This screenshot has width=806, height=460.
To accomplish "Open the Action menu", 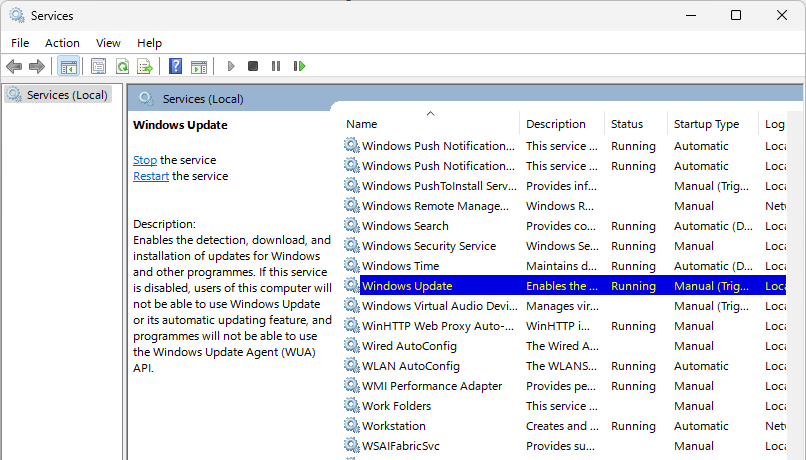I will 62,43.
